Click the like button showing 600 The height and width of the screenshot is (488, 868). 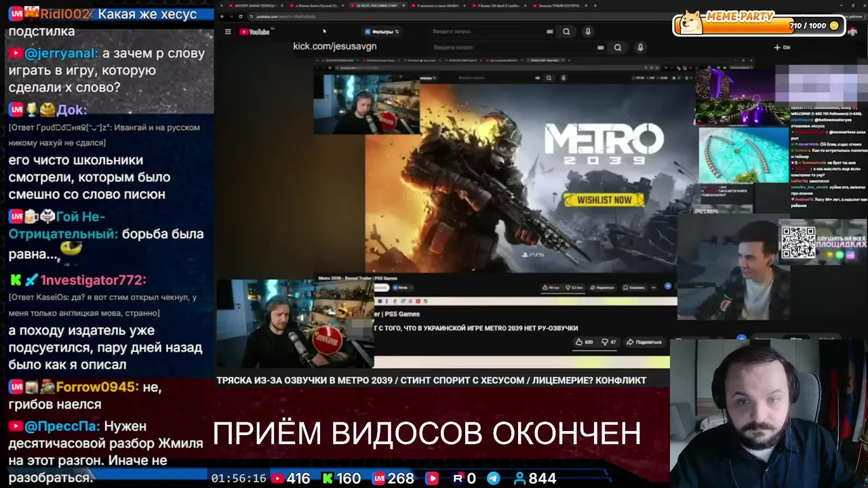coord(584,342)
